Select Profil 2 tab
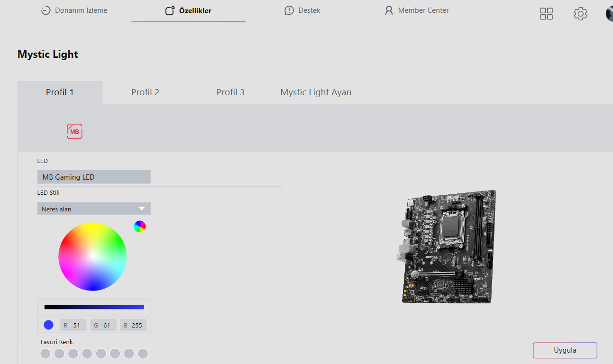 pyautogui.click(x=145, y=92)
